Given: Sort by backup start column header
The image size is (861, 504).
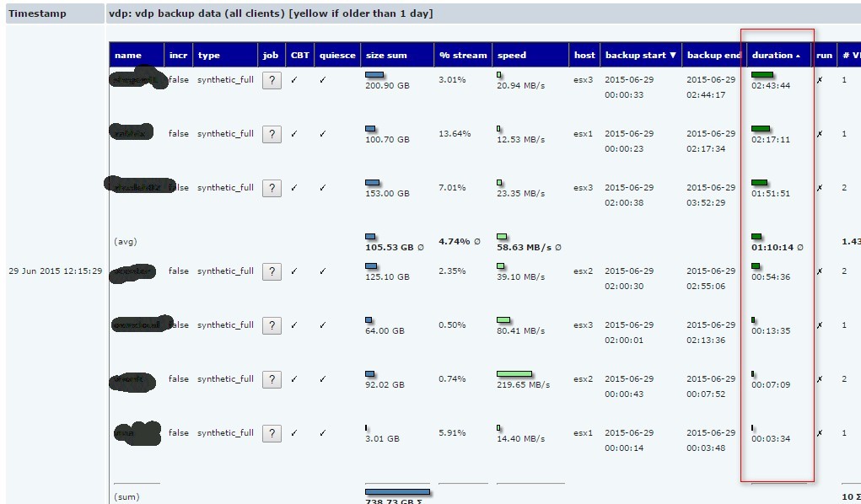Looking at the screenshot, I should 641,55.
